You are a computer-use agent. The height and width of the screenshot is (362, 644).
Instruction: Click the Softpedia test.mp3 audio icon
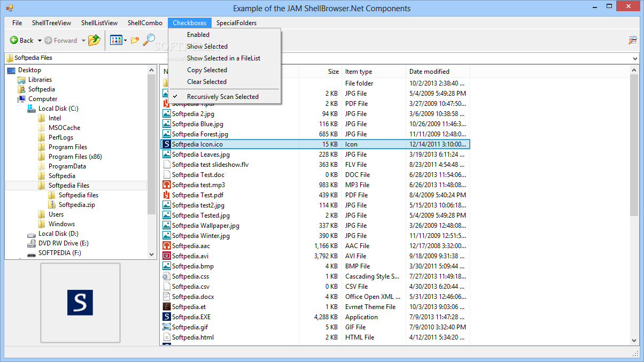[167, 184]
